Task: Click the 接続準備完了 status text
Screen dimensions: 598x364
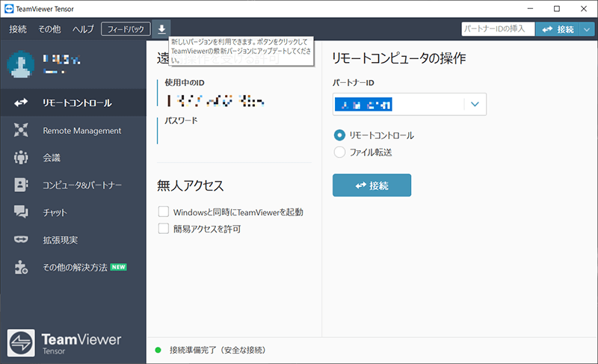Action: (218, 350)
